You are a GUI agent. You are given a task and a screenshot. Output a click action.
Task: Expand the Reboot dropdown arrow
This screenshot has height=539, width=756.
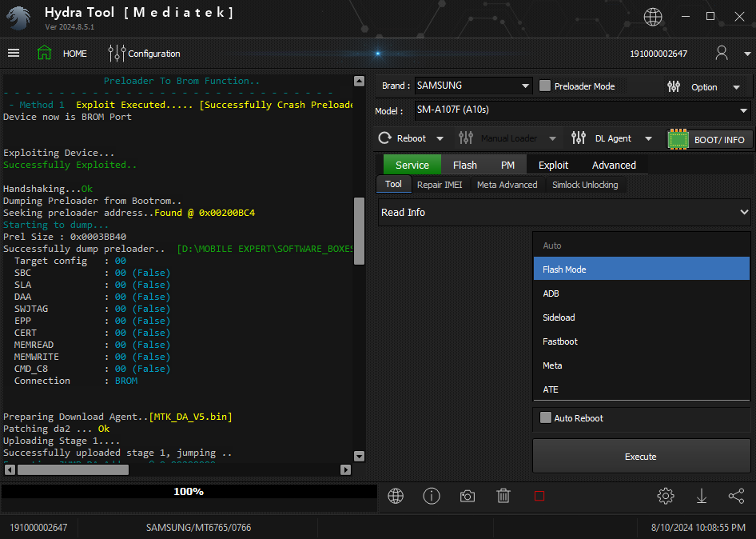[440, 139]
